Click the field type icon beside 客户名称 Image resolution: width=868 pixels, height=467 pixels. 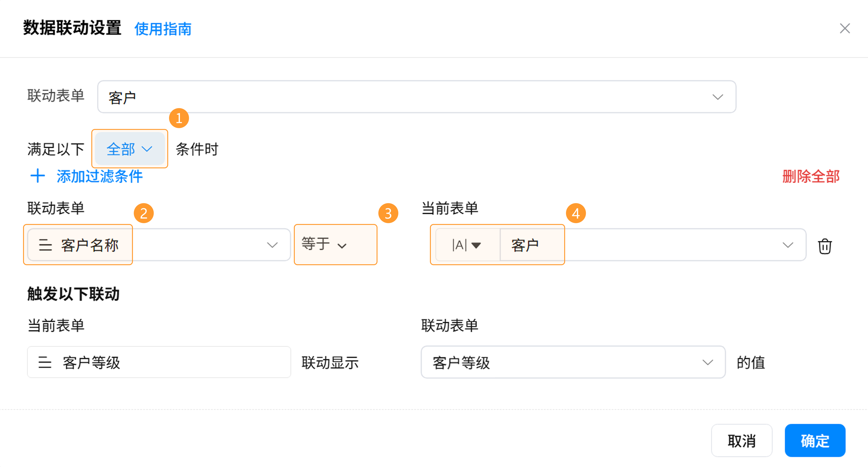(45, 245)
